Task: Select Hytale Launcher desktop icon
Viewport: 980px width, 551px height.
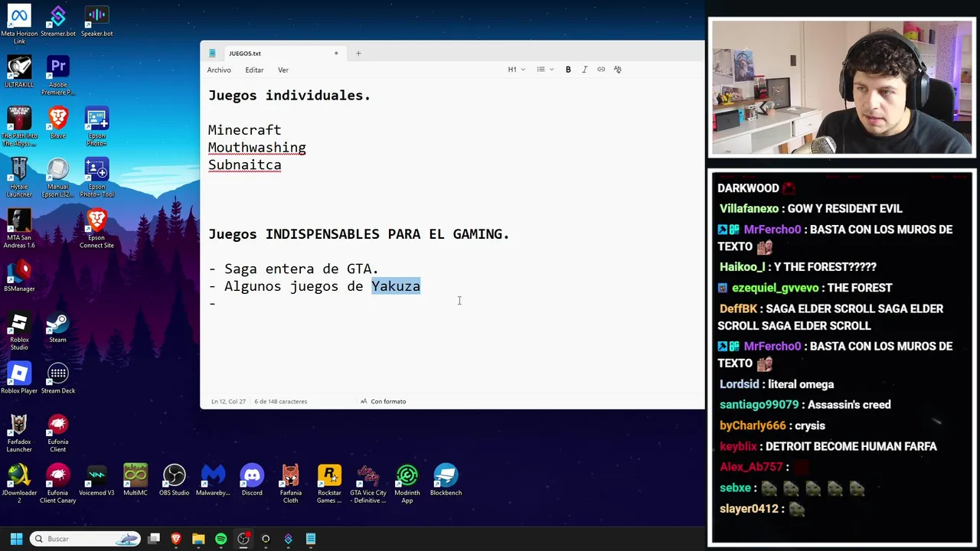Action: tap(19, 177)
